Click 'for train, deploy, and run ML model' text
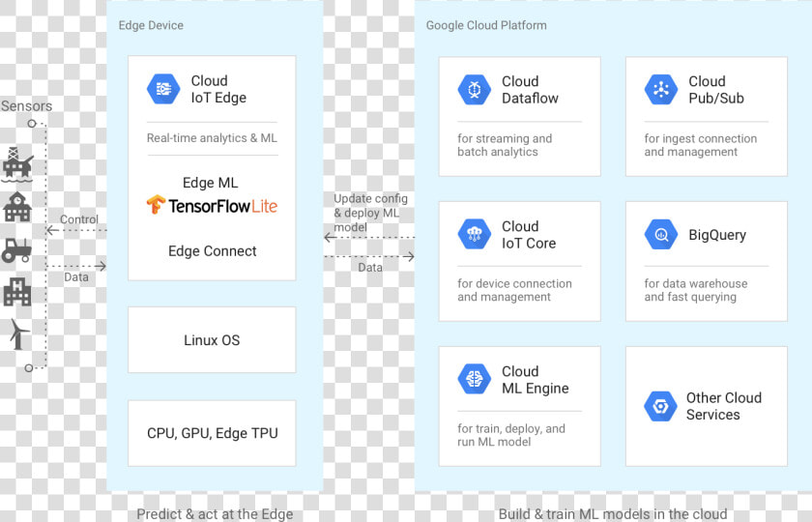812x522 pixels. 511,435
